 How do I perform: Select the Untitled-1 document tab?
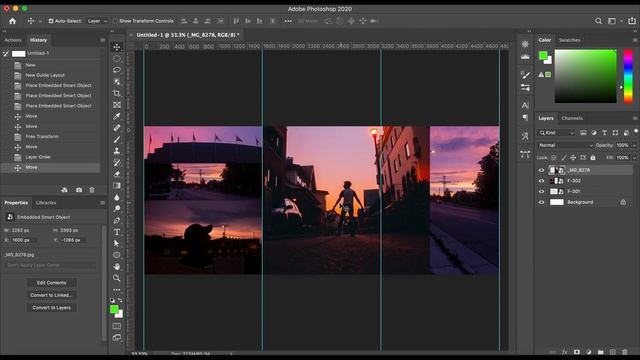coord(187,35)
